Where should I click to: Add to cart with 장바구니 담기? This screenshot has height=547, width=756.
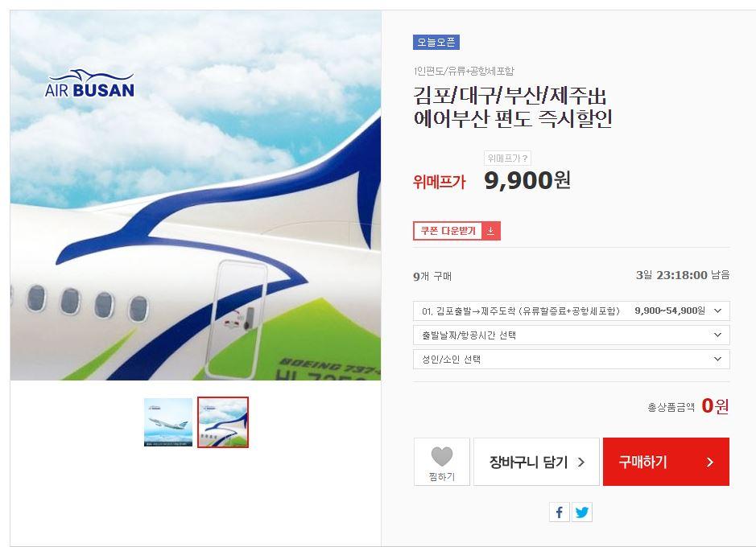pyautogui.click(x=536, y=462)
